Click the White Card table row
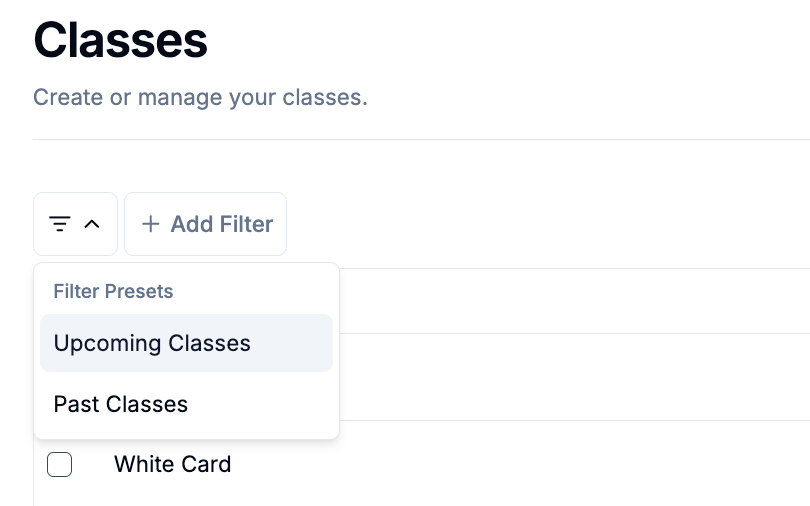Image resolution: width=810 pixels, height=506 pixels. (422, 464)
